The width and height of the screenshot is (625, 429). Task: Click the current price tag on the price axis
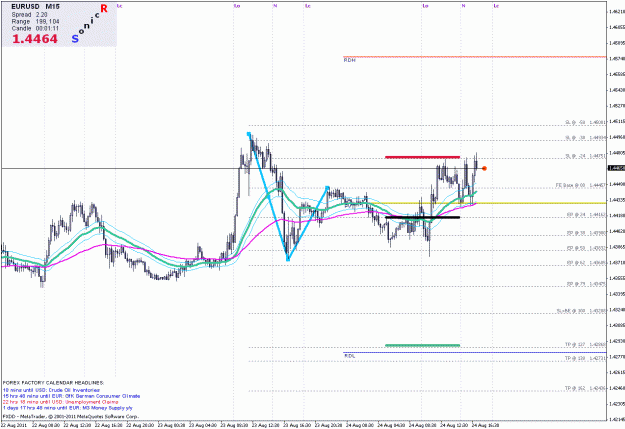click(x=616, y=168)
